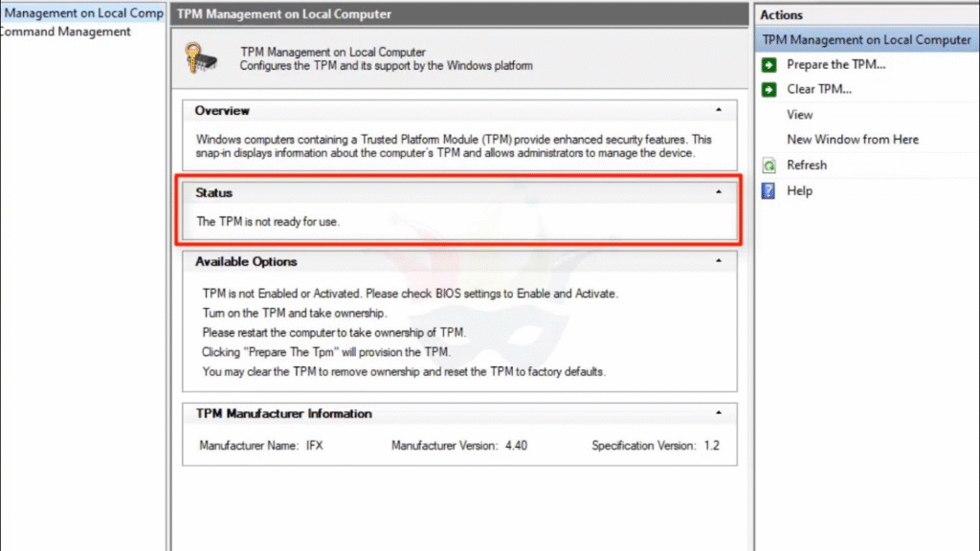980x551 pixels.
Task: Select Command Management tree node
Action: click(x=65, y=32)
